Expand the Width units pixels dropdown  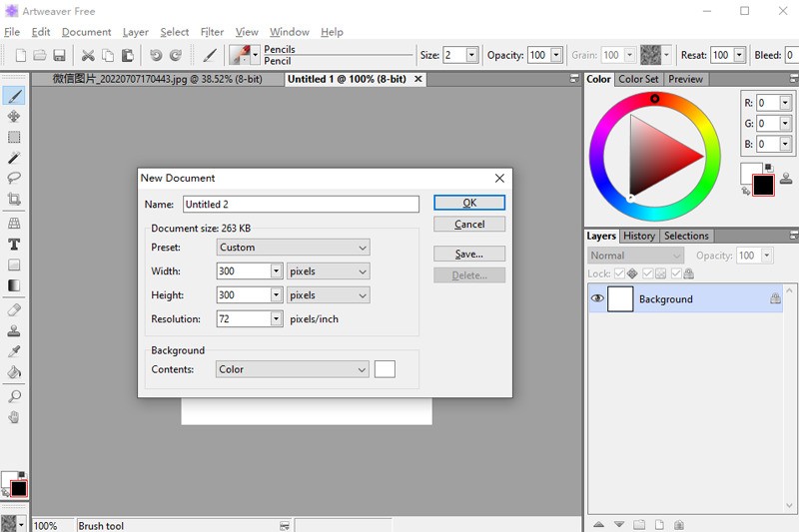(x=328, y=271)
